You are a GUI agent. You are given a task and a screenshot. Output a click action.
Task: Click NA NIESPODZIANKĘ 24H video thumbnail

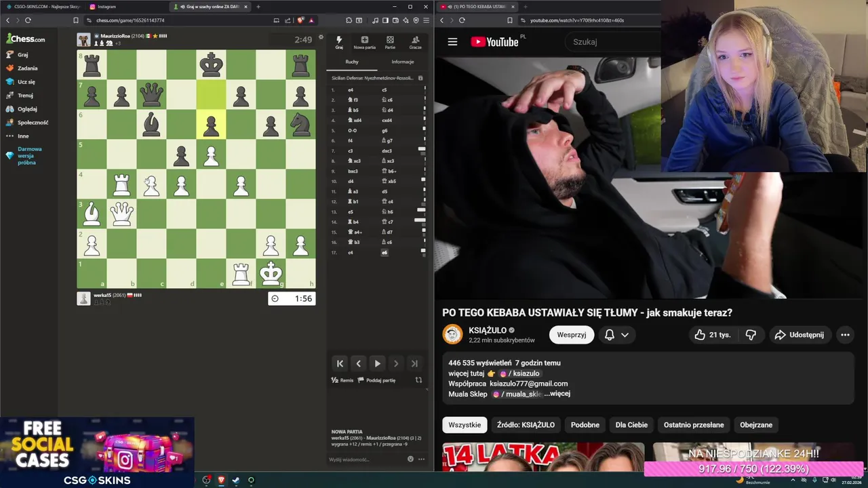[x=753, y=452]
